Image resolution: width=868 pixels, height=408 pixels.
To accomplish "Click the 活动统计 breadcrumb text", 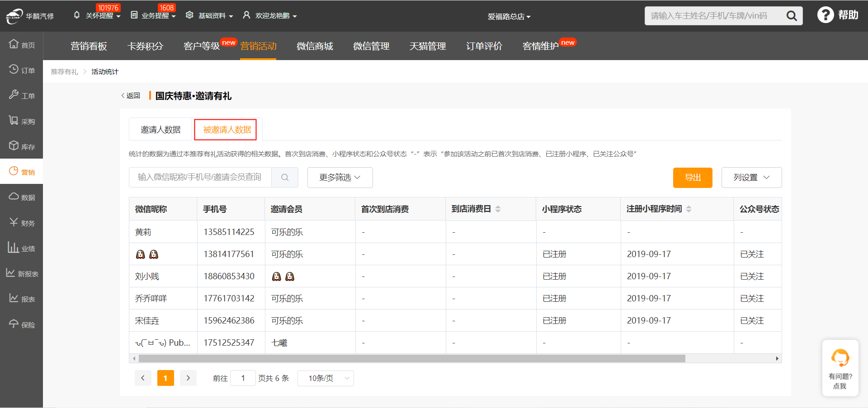I will coord(105,72).
